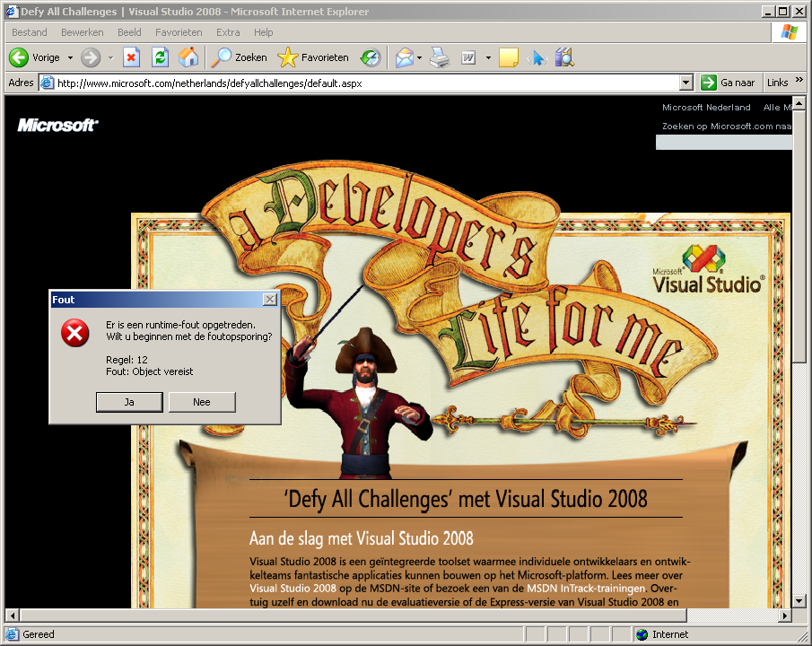The height and width of the screenshot is (646, 812).
Task: Click the Gereed status page icon
Action: pyautogui.click(x=12, y=634)
